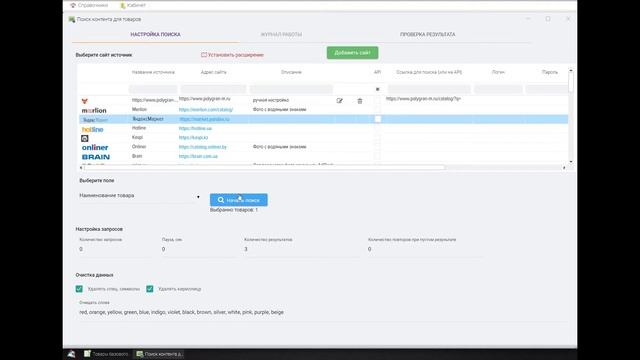
Task: Click Установить расширение link
Action: pos(232,55)
